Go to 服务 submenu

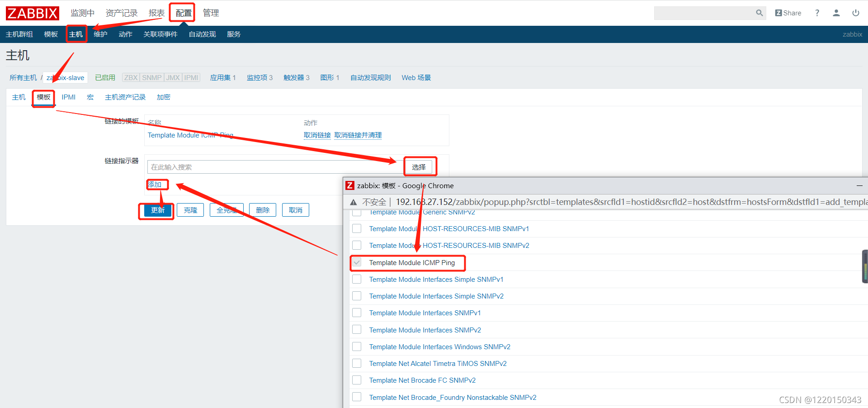click(234, 34)
